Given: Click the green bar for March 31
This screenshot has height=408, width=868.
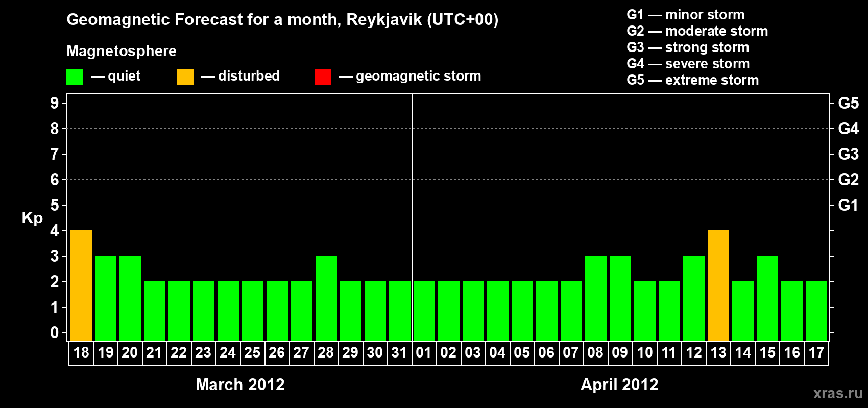Looking at the screenshot, I should click(400, 311).
